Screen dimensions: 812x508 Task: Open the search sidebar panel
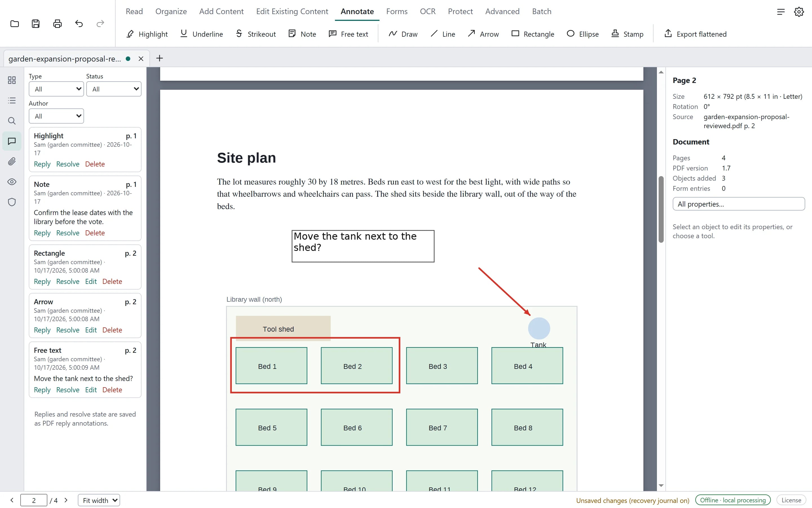(12, 121)
